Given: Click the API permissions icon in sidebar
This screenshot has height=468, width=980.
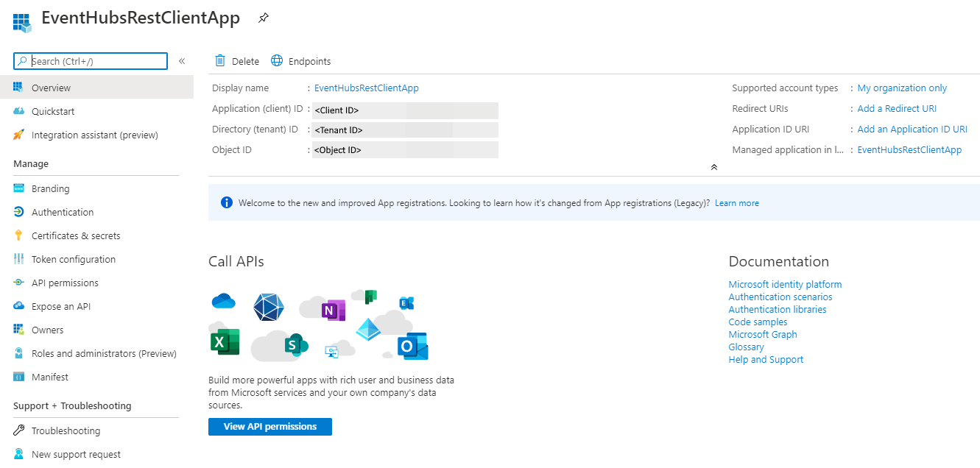Looking at the screenshot, I should point(18,283).
